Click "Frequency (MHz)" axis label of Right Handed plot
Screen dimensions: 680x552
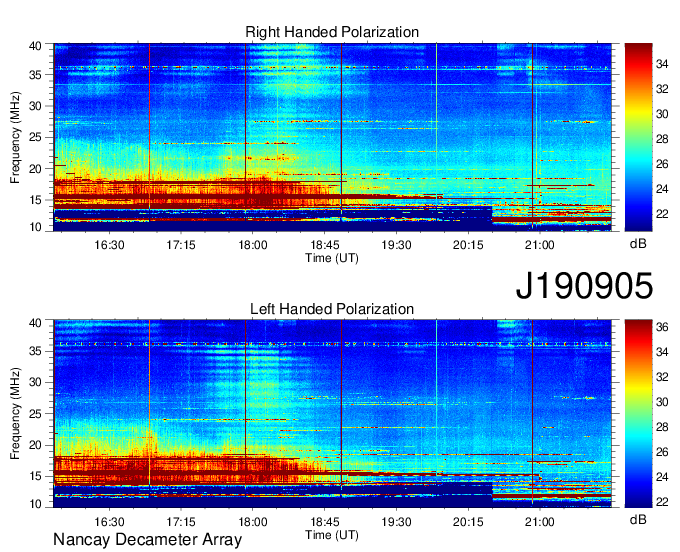click(x=15, y=137)
